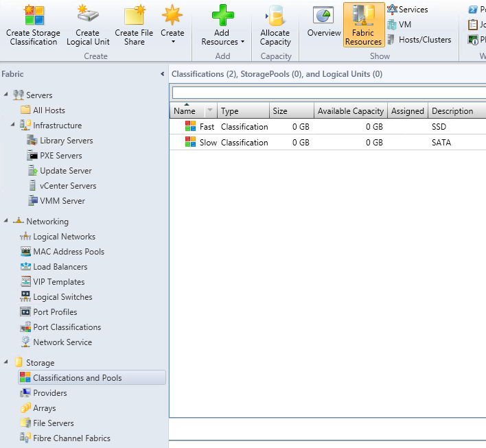This screenshot has height=448, width=486.
Task: Open the Create dropdown menu
Action: (x=172, y=25)
